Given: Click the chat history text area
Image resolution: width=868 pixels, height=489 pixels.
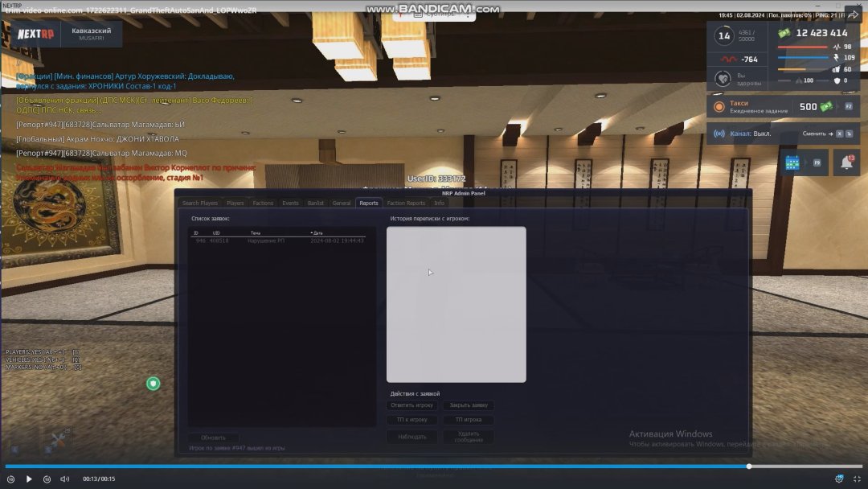Looking at the screenshot, I should [x=457, y=305].
